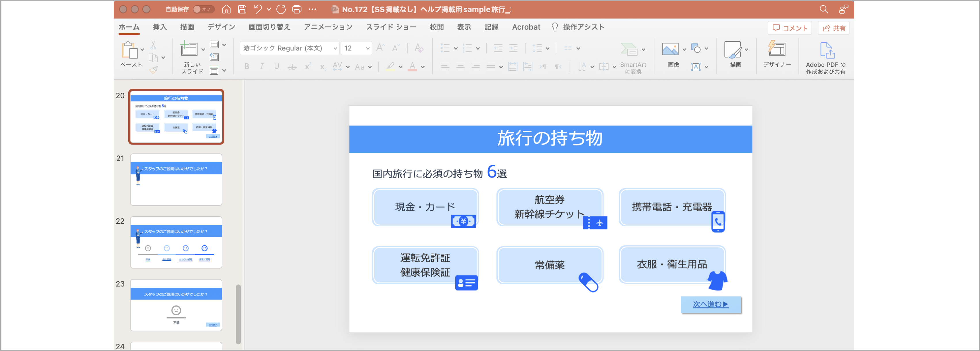Click the Text Box icon
This screenshot has width=980, height=351.
click(x=696, y=67)
